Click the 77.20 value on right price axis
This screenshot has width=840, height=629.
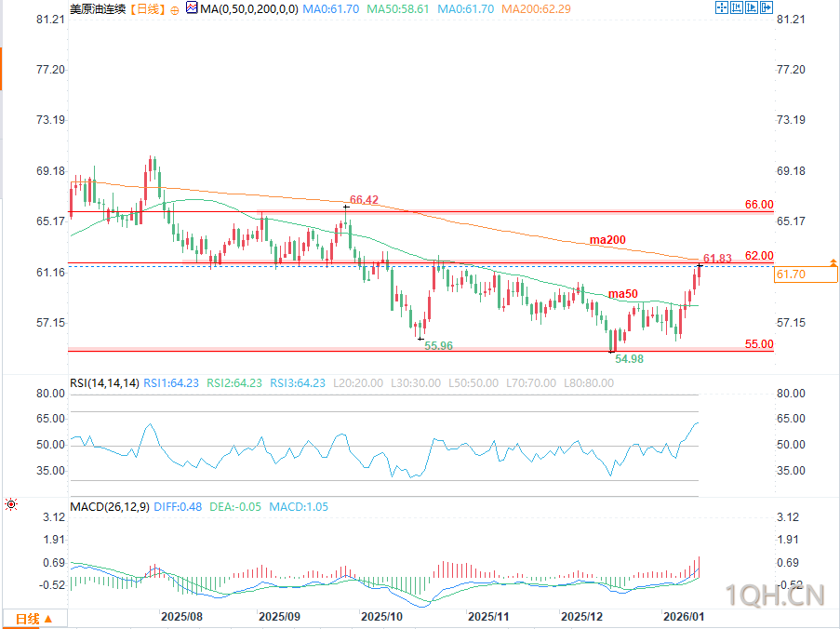click(x=791, y=70)
